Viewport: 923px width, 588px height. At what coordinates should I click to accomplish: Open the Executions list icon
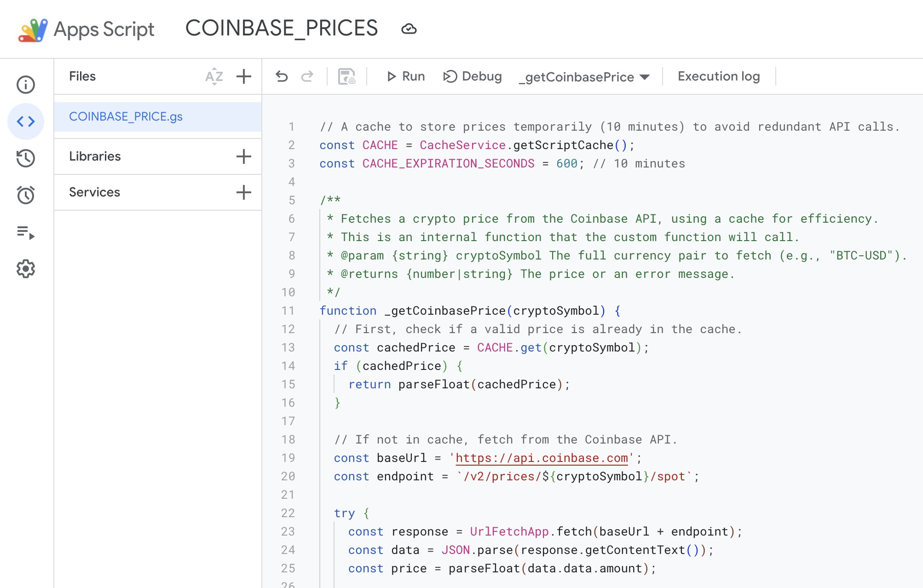tap(26, 232)
